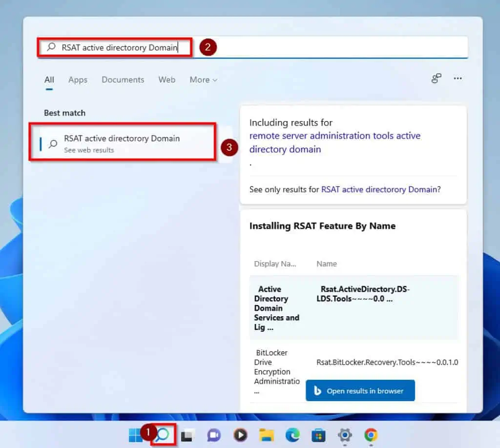Screen dimensions: 500x448
Task: Expand the More filter dropdown
Action: point(203,80)
